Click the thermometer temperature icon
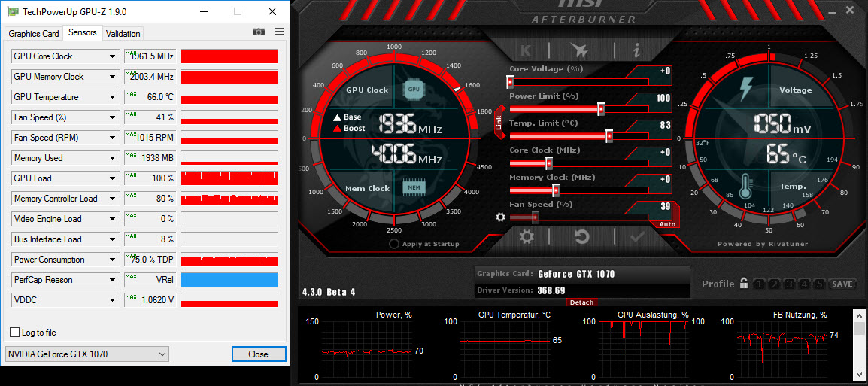 [746, 186]
